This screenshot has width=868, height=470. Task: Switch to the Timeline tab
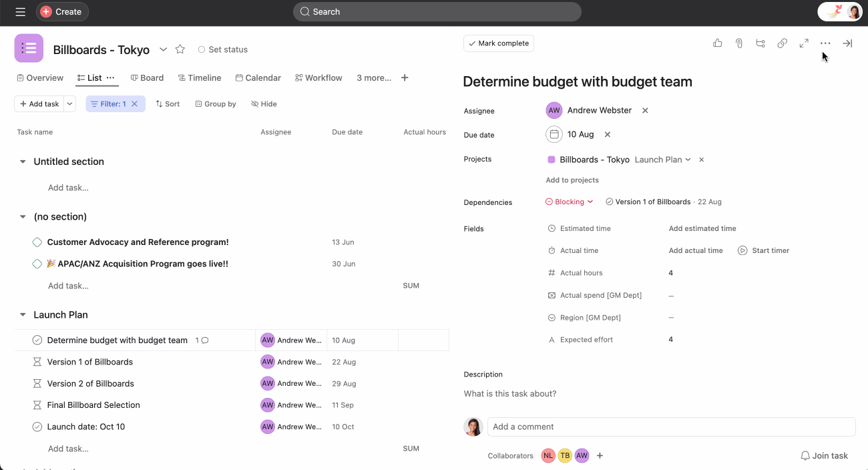[x=199, y=78]
